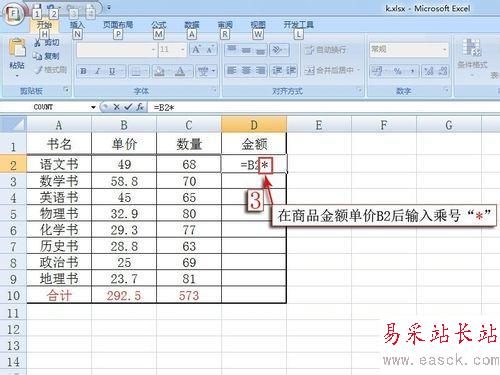Select cell A5 containing 物理书
The width and height of the screenshot is (500, 375).
59,213
